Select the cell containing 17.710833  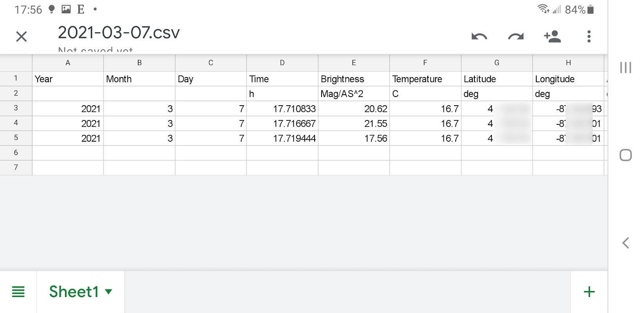click(282, 109)
